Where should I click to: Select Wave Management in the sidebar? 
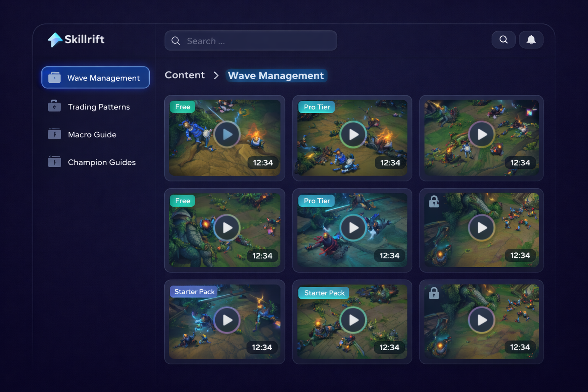coord(96,78)
